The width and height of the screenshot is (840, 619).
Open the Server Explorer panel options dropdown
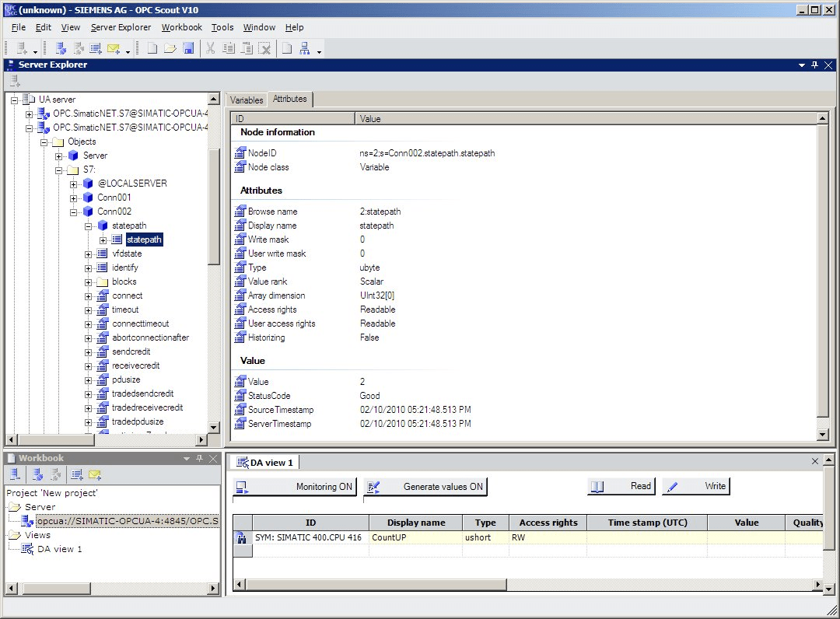[x=801, y=65]
